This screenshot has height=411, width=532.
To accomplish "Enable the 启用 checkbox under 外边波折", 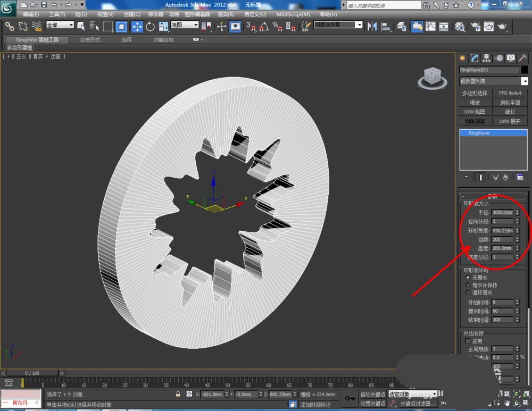I will pos(468,341).
